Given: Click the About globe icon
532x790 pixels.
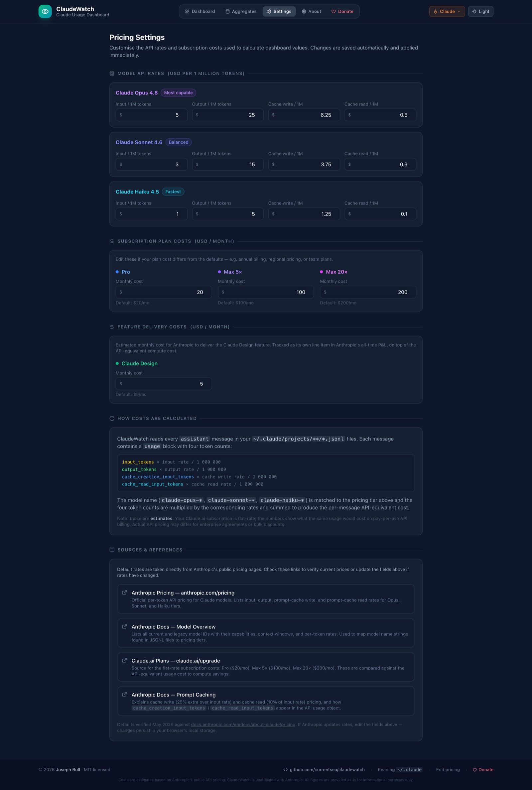Looking at the screenshot, I should pyautogui.click(x=304, y=12).
